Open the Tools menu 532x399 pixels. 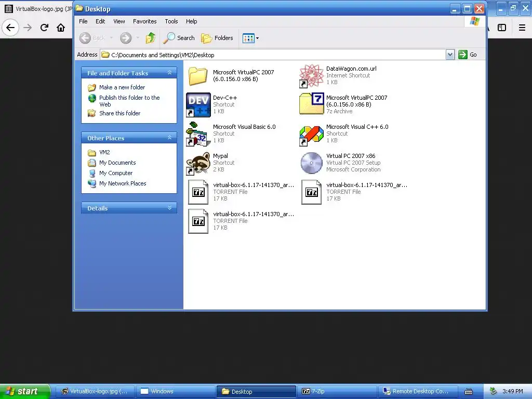(x=171, y=21)
